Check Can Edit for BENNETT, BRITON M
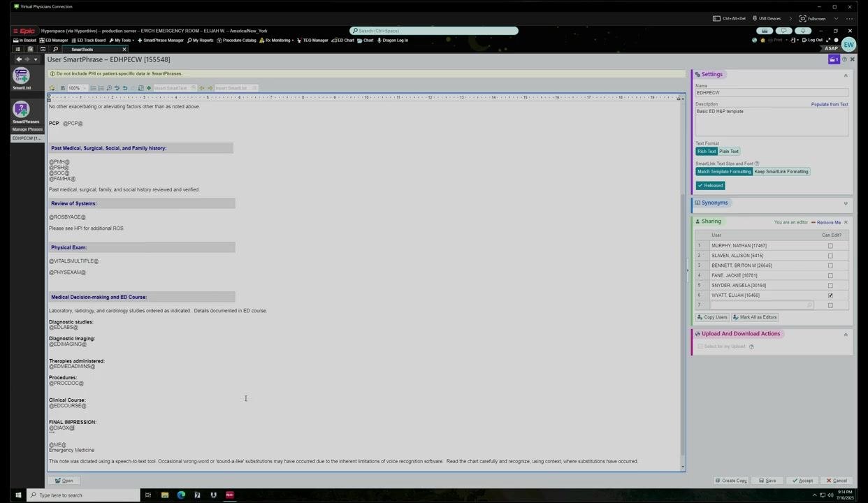Screen dimensions: 868x503 click(830, 265)
